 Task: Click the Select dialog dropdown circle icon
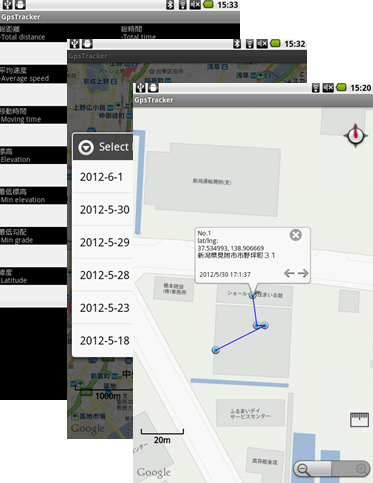86,147
